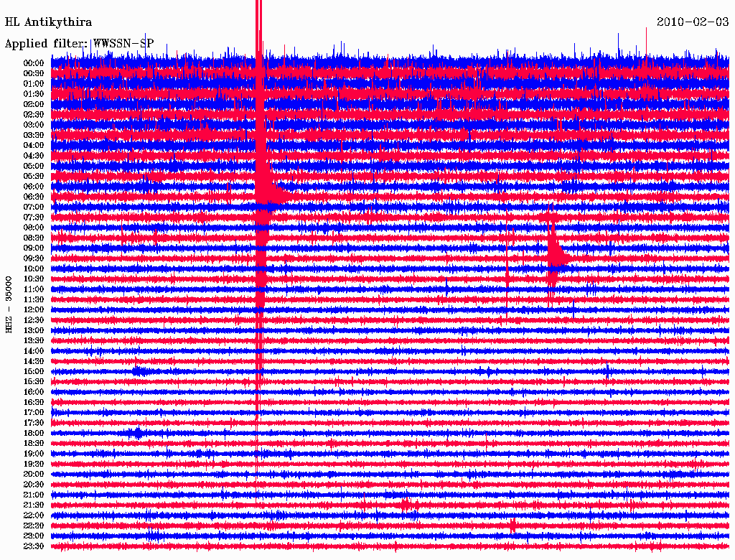Select the 21:30 time label
The width and height of the screenshot is (735, 560).
click(34, 505)
